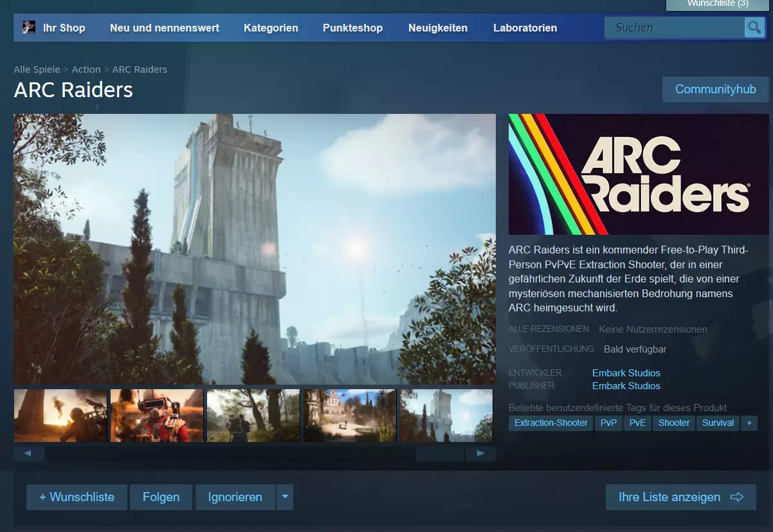Select the concrete tower thumbnail

pyautogui.click(x=446, y=416)
